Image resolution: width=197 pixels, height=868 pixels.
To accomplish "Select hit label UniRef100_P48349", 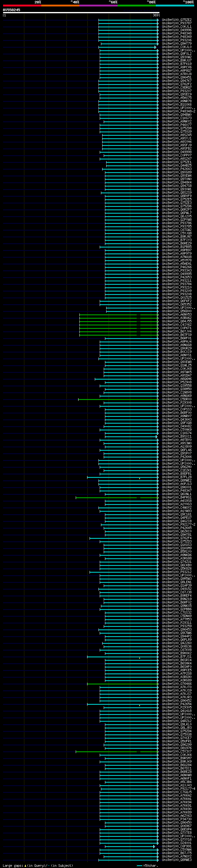I will tap(177, 37).
